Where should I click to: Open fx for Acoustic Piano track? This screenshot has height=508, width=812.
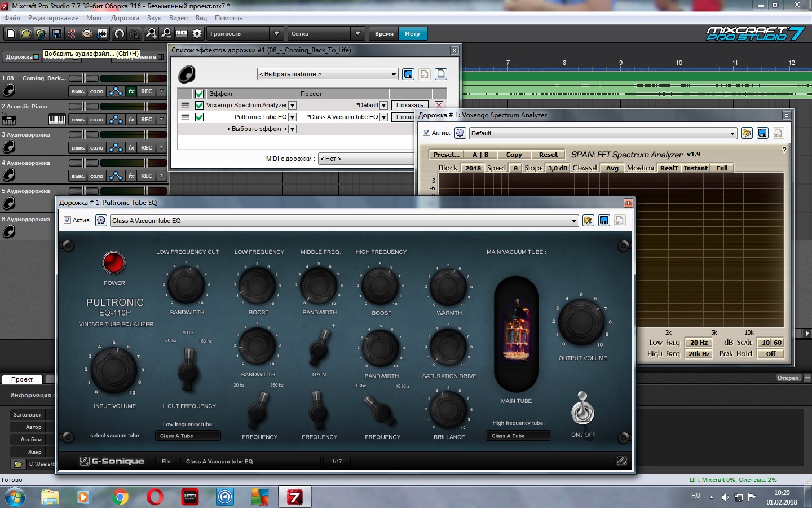pyautogui.click(x=131, y=119)
